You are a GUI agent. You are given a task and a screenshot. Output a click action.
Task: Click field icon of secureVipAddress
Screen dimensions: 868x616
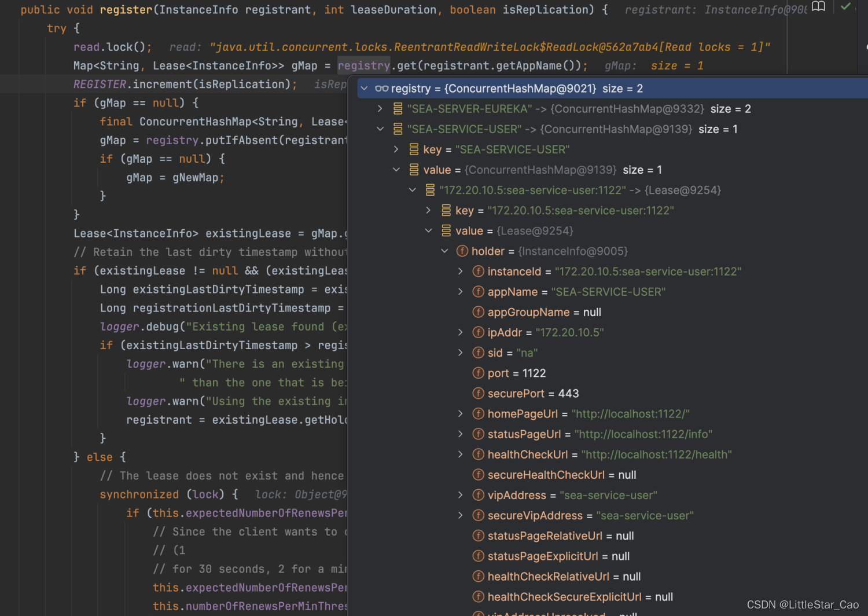pyautogui.click(x=479, y=515)
